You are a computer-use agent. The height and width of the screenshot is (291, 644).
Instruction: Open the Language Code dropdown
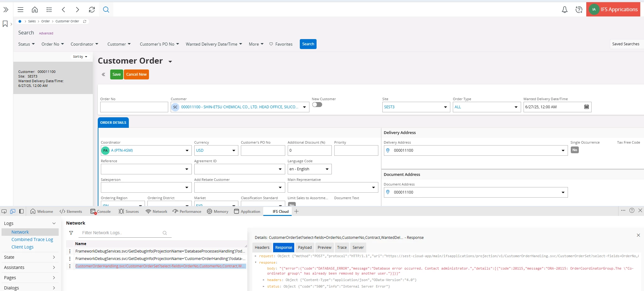click(327, 169)
